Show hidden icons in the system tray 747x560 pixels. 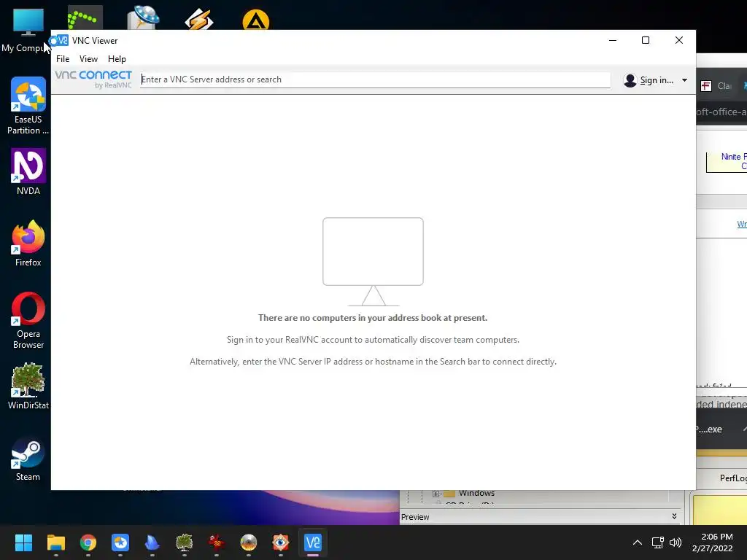(637, 542)
